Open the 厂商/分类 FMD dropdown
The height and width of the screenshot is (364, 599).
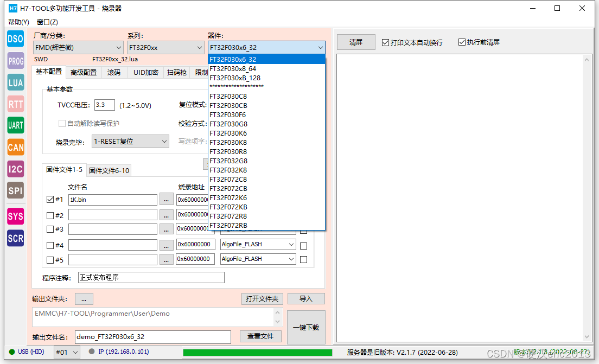pos(78,48)
